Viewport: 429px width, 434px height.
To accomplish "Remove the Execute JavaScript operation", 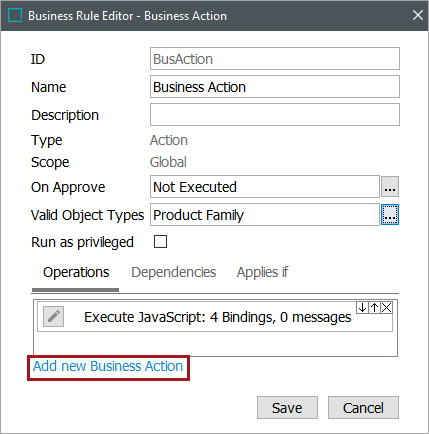I will [x=386, y=307].
